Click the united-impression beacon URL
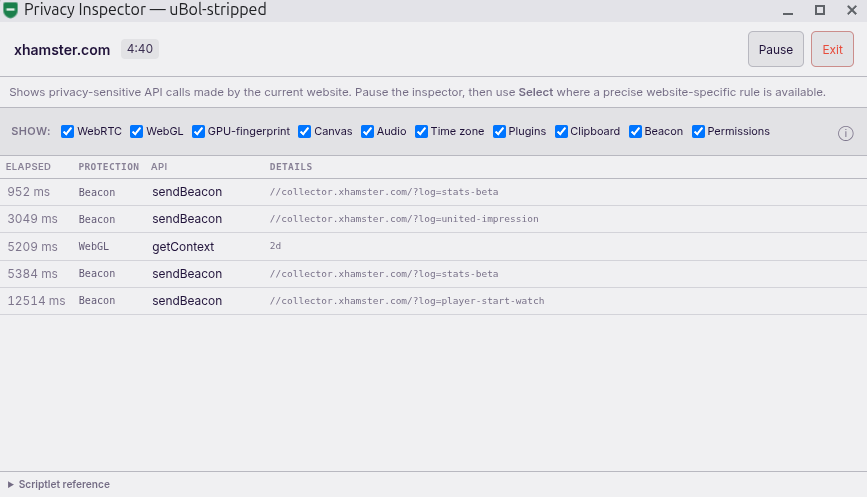This screenshot has width=867, height=497. coord(404,219)
